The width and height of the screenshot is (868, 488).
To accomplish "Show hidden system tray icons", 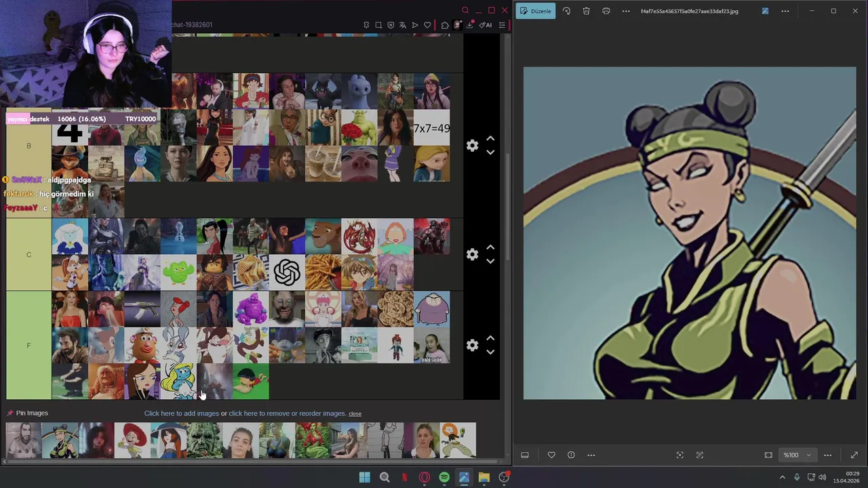I will click(782, 477).
